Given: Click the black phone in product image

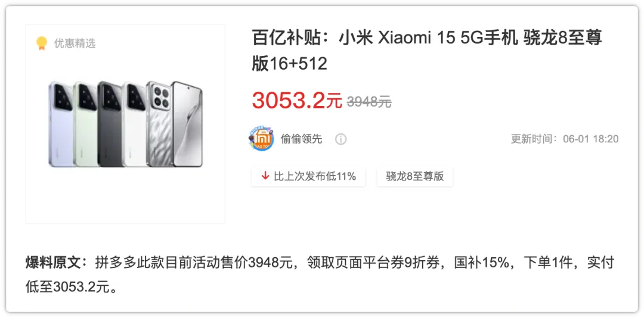Looking at the screenshot, I should click(110, 124).
